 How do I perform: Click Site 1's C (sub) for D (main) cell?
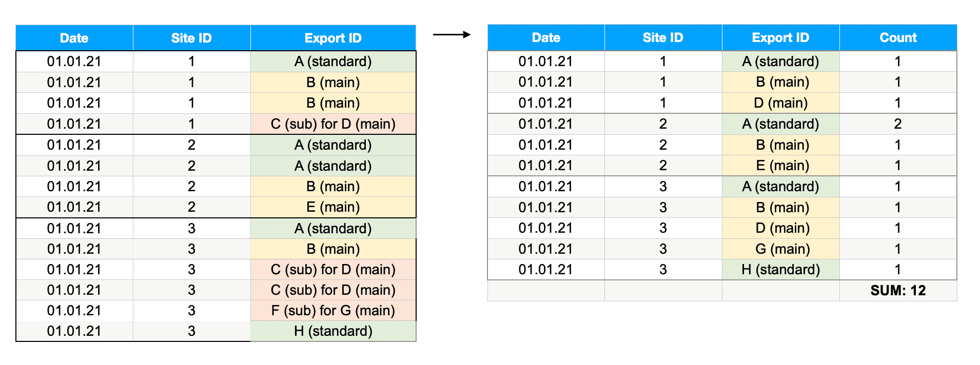pos(333,124)
